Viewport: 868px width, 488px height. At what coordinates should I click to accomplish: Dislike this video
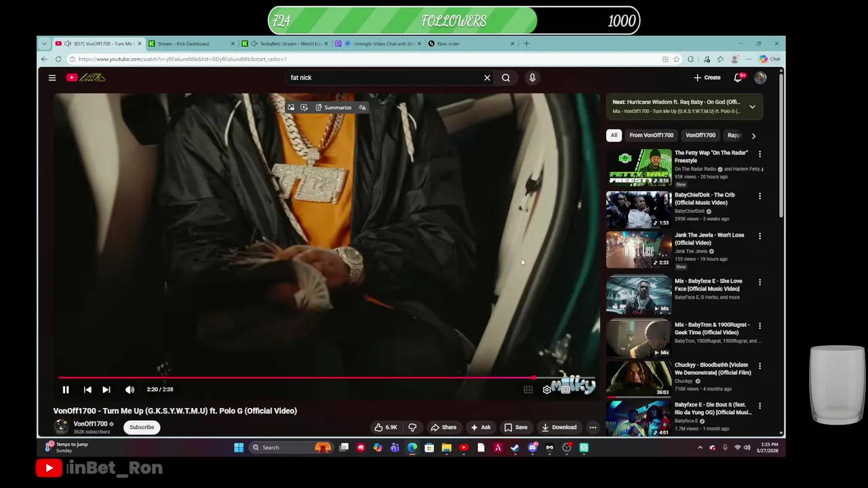click(412, 427)
